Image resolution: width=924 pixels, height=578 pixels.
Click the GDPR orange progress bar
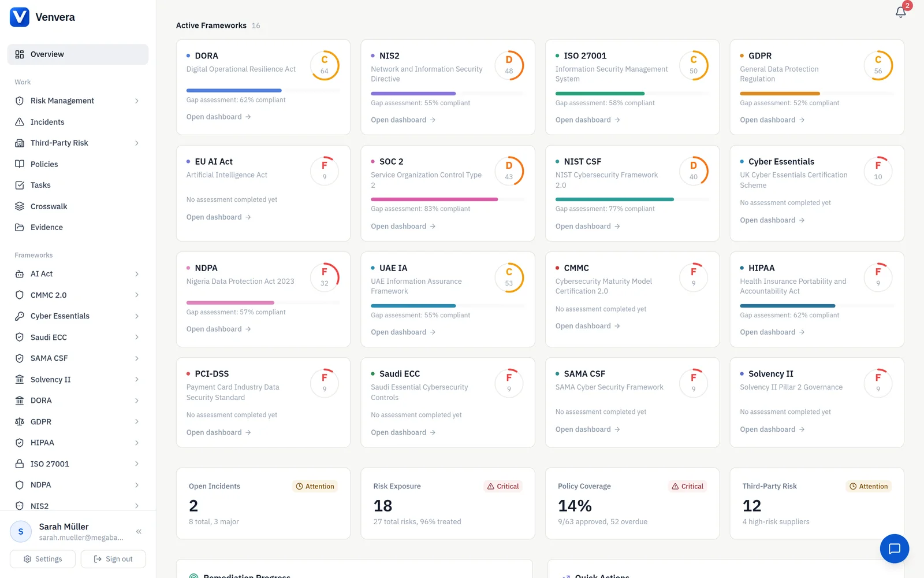[x=817, y=94]
